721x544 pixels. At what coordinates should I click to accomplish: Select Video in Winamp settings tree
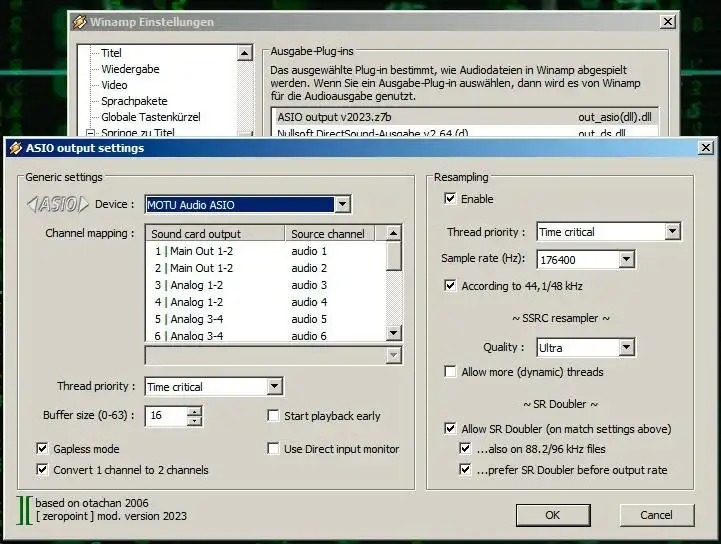[114, 85]
